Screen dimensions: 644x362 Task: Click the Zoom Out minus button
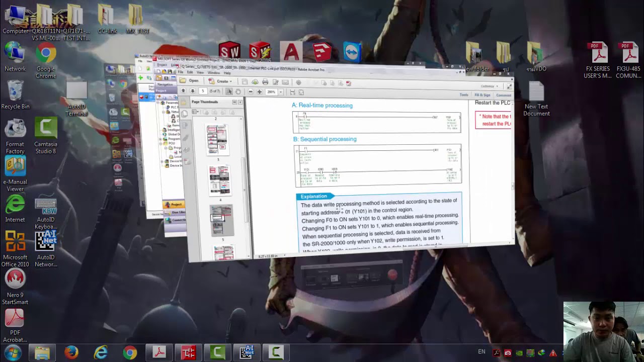pos(251,92)
